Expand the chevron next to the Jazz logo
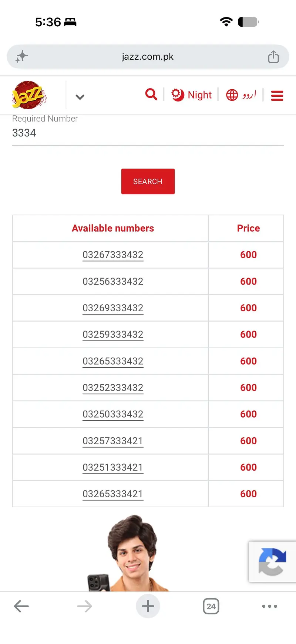 pyautogui.click(x=80, y=97)
